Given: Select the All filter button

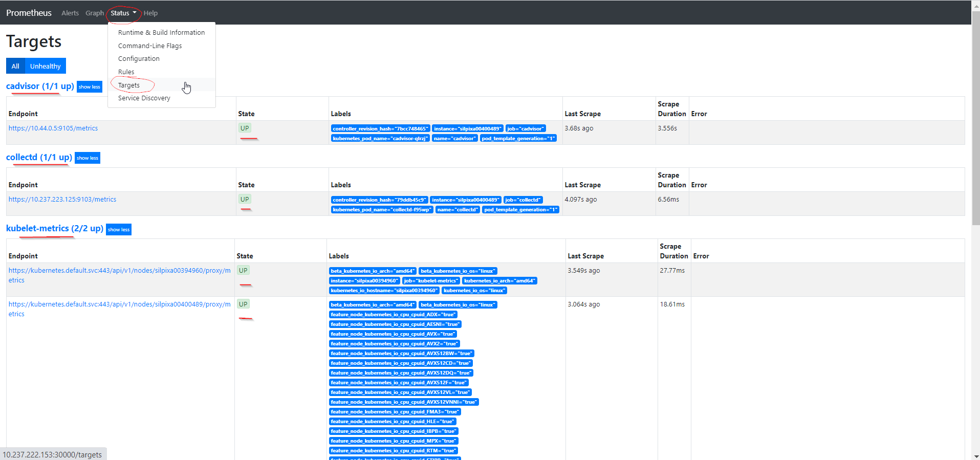Looking at the screenshot, I should (x=15, y=66).
